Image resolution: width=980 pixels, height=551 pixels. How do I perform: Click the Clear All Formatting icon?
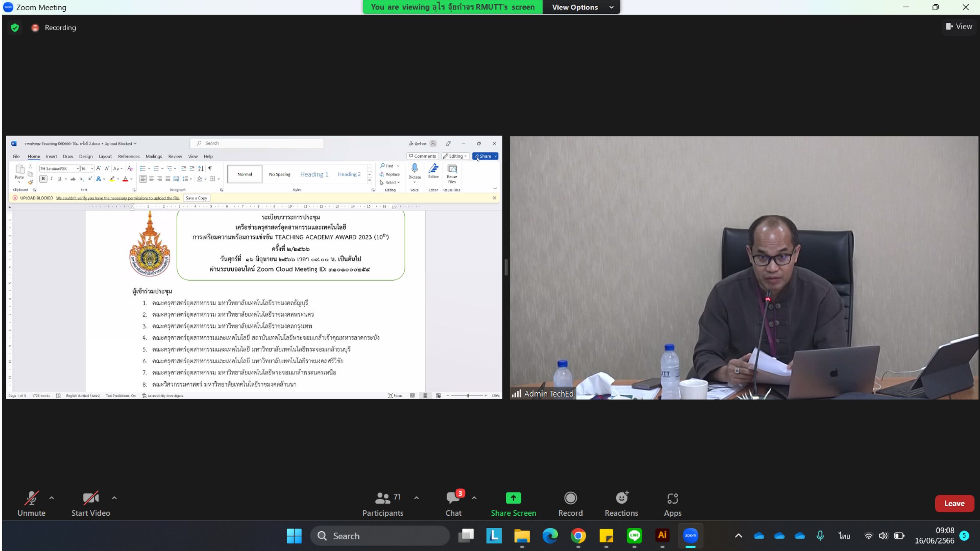(x=130, y=169)
